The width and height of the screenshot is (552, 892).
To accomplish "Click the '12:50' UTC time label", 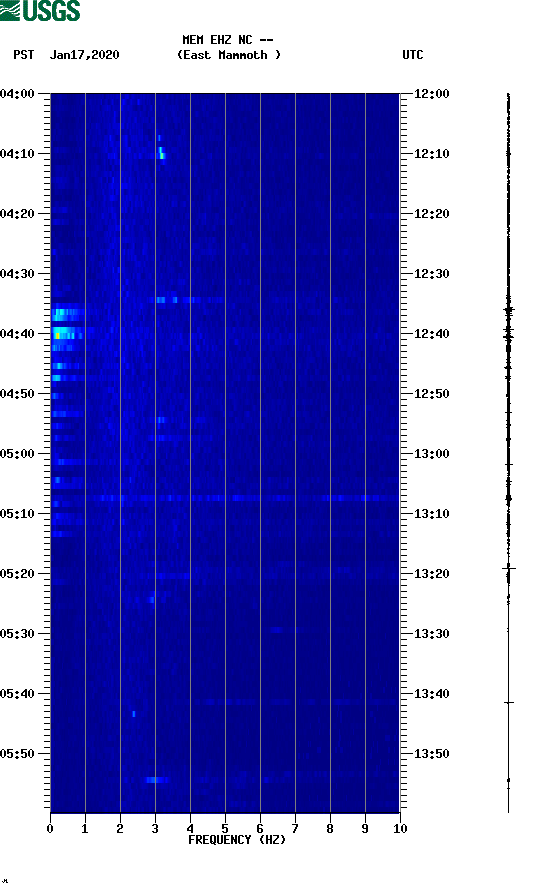I will coord(432,394).
